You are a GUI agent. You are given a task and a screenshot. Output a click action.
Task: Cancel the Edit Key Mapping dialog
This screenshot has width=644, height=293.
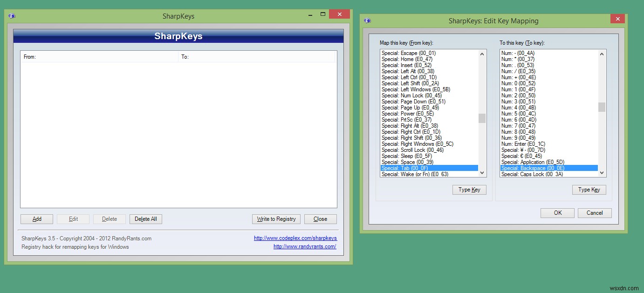pyautogui.click(x=595, y=213)
